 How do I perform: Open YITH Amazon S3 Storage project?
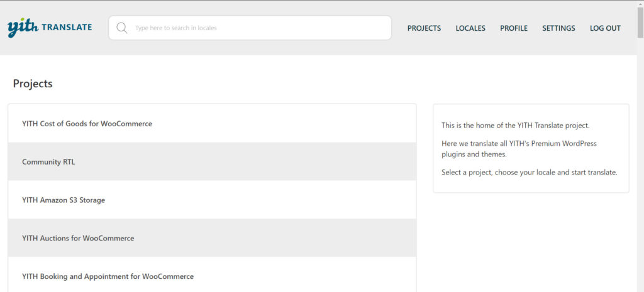tap(64, 200)
